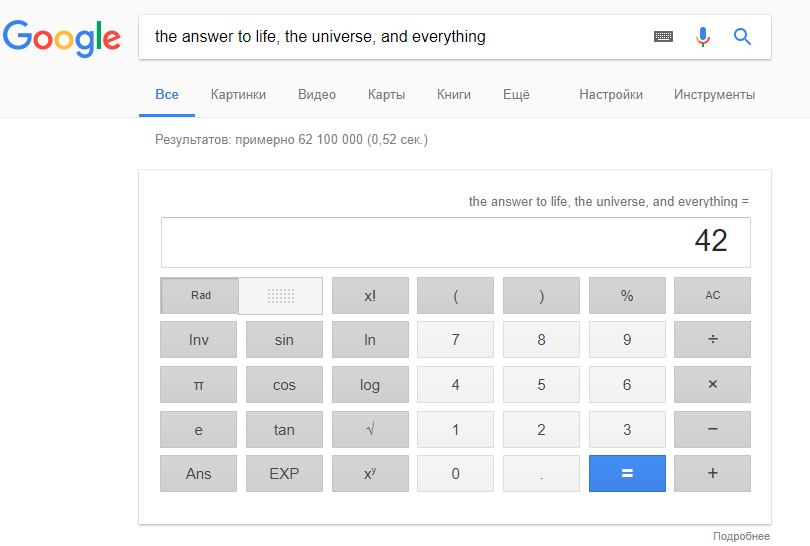Start voice search with the microphone icon

click(x=703, y=37)
